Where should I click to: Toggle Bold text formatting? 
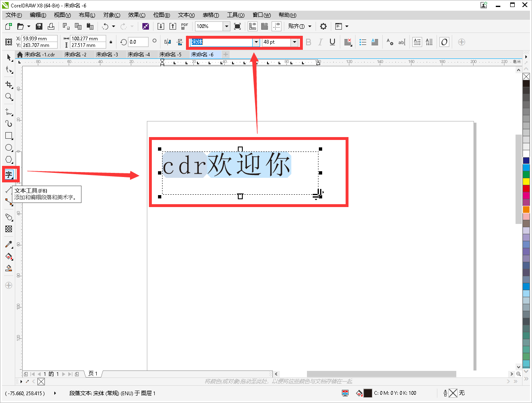pyautogui.click(x=309, y=42)
